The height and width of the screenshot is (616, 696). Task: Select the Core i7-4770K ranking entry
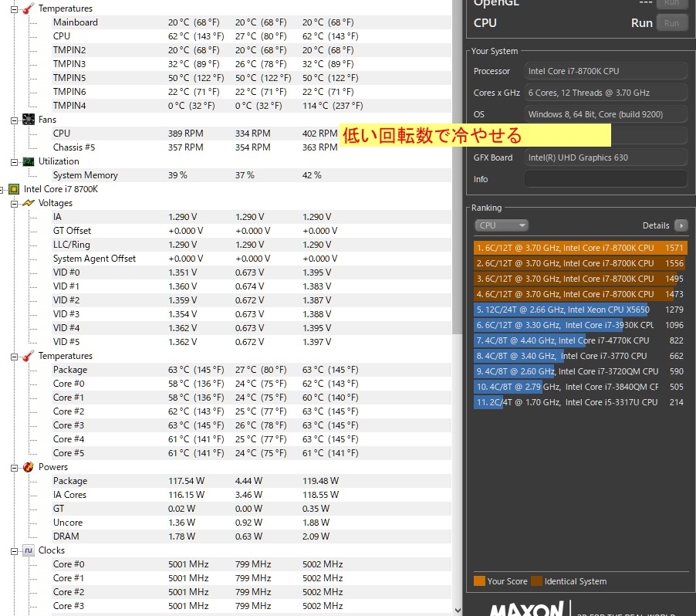(580, 340)
